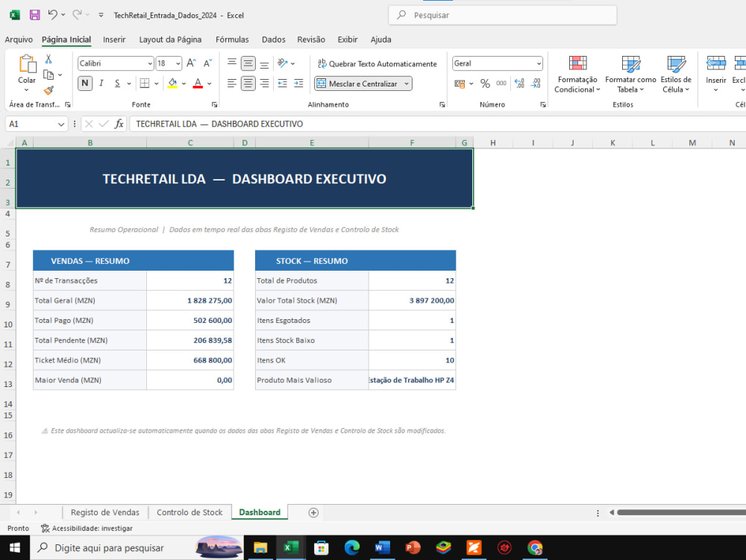Decrease font size with smaller A
The height and width of the screenshot is (560, 746).
(207, 63)
